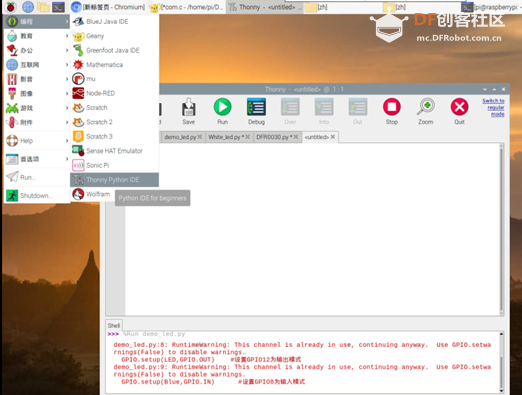Switch to pi@raspberrypi terminal taskbar button

click(491, 7)
